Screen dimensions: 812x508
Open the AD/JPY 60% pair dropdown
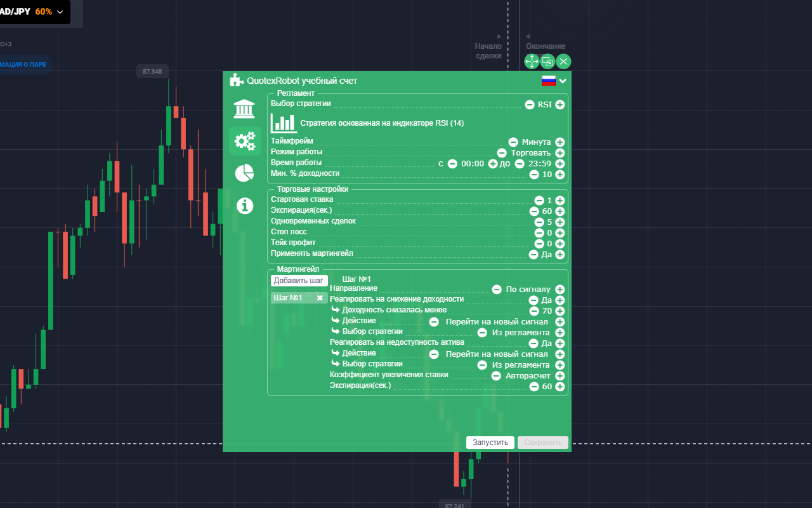point(33,11)
